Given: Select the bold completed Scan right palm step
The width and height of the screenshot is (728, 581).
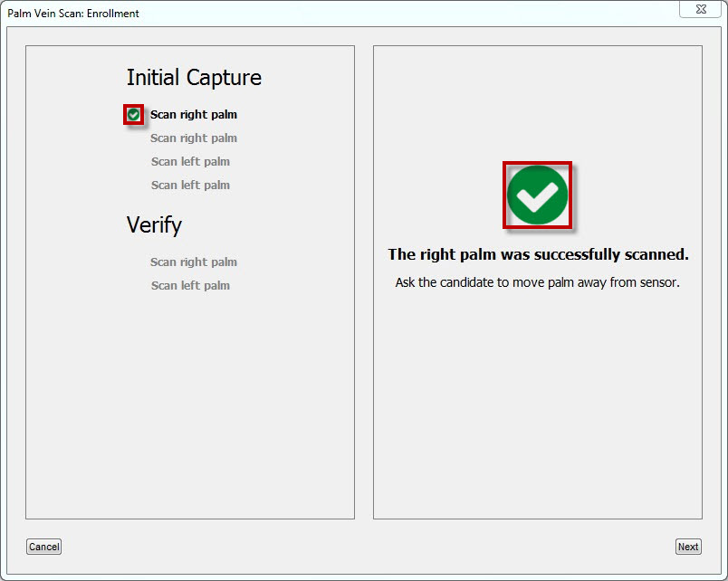Looking at the screenshot, I should (x=194, y=115).
